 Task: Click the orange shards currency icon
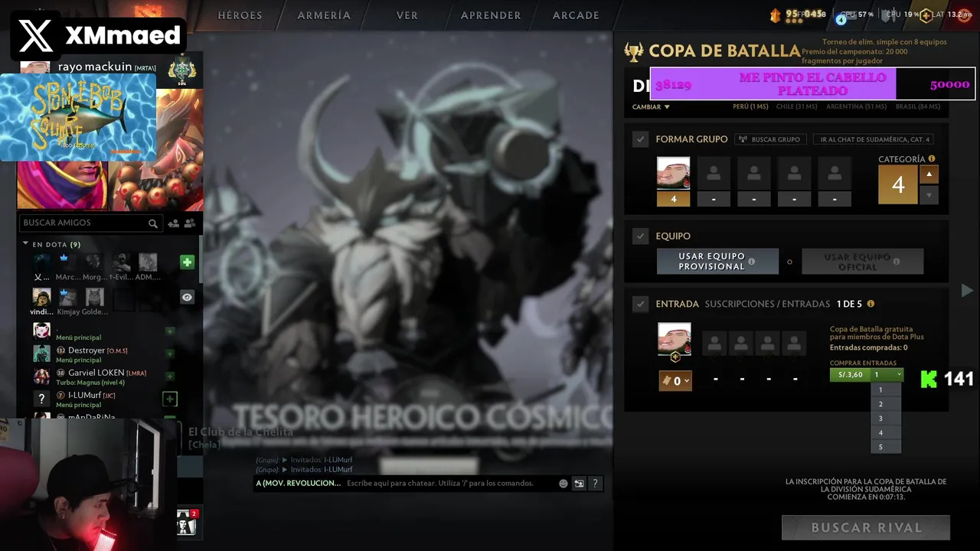(x=775, y=15)
